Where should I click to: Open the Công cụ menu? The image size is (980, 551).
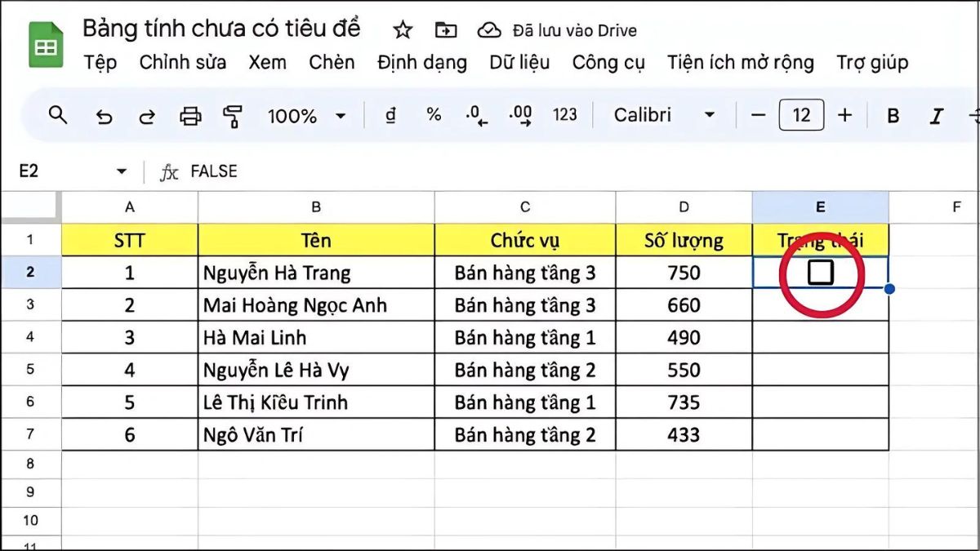click(x=608, y=63)
